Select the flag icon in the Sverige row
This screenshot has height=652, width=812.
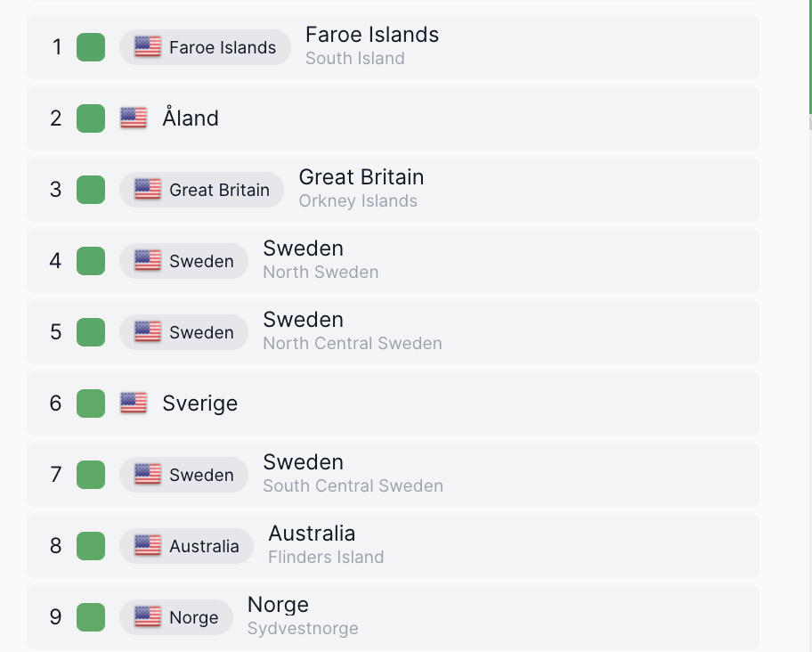[x=133, y=403]
